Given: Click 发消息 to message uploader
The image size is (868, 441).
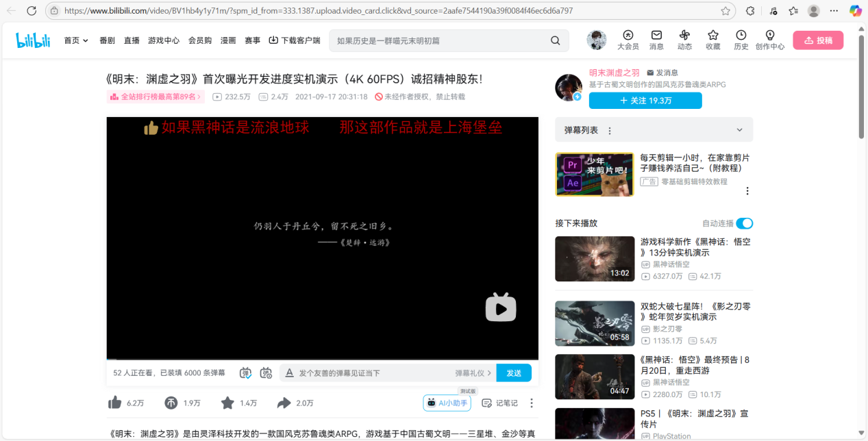Looking at the screenshot, I should pyautogui.click(x=662, y=73).
